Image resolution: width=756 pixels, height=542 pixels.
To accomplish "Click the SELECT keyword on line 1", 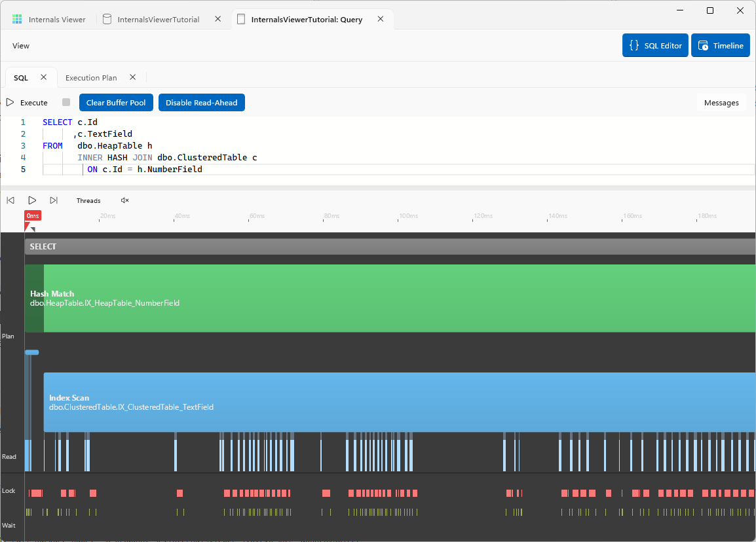I will pyautogui.click(x=58, y=122).
